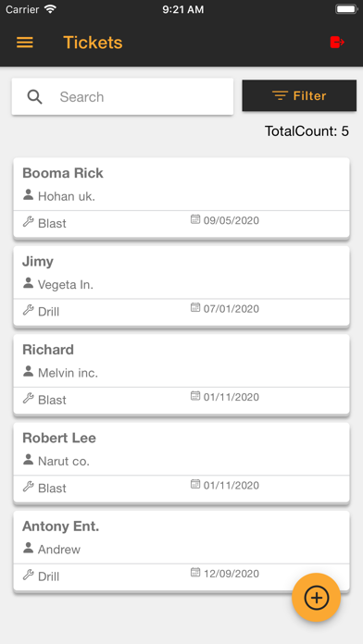Click the Tickets page title
The width and height of the screenshot is (363, 644).
pos(93,43)
